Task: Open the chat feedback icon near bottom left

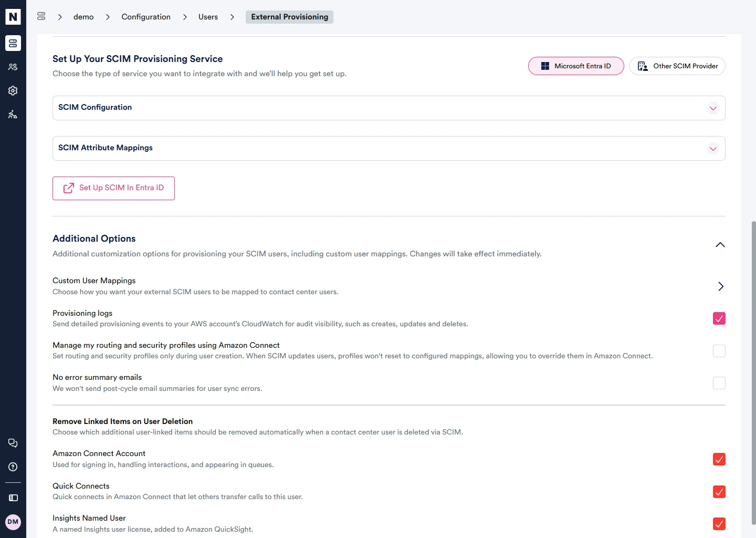Action: 13,443
